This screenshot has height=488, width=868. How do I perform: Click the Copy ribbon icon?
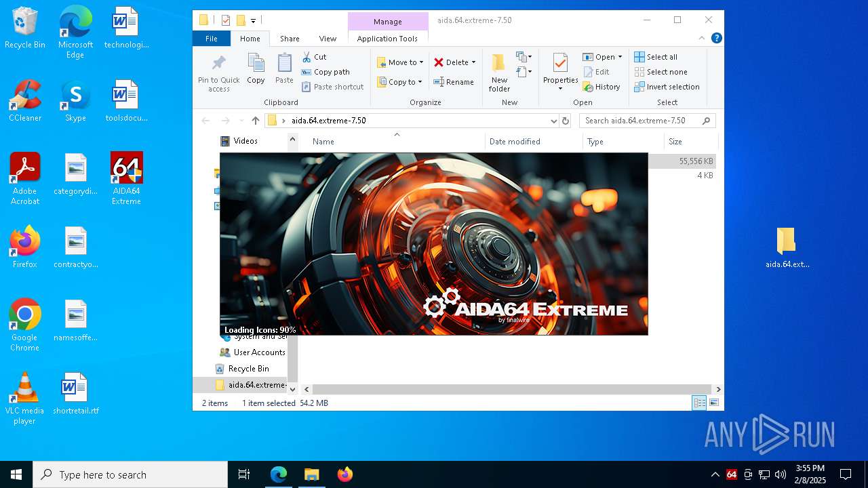tap(256, 69)
